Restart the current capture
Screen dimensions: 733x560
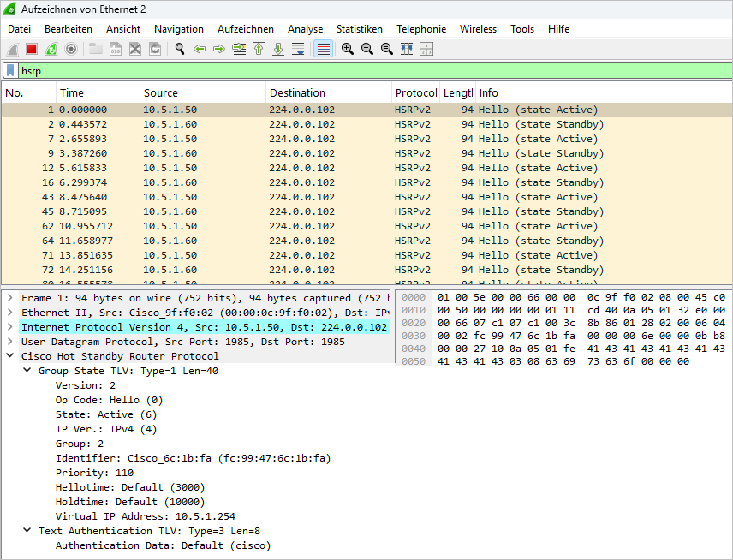[51, 49]
